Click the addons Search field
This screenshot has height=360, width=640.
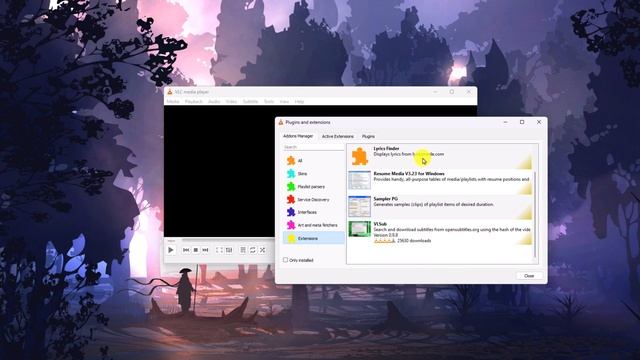313,147
